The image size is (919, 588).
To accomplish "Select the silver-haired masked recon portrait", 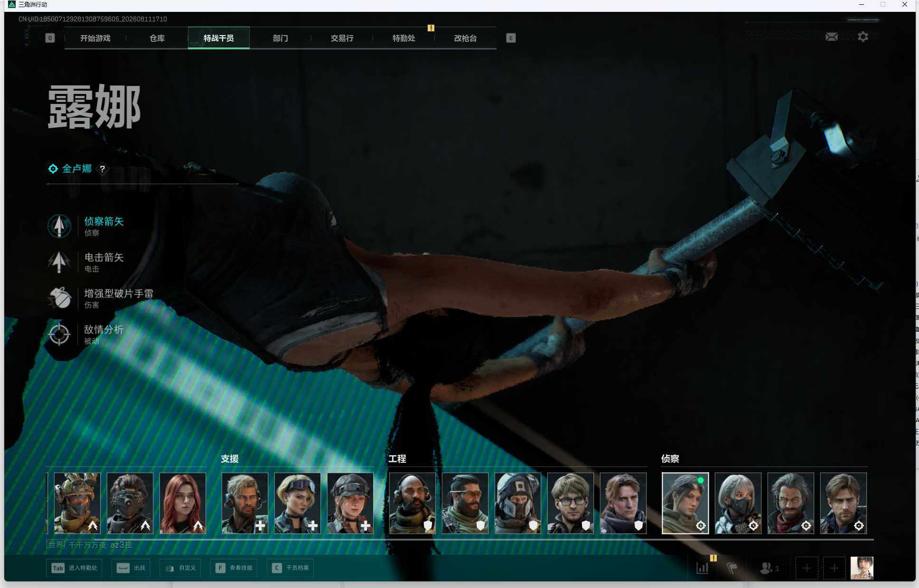I will (x=738, y=503).
